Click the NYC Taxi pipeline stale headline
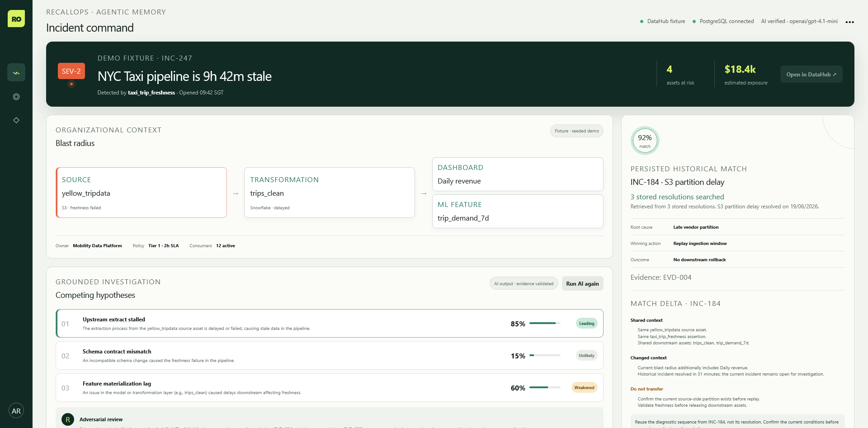This screenshot has height=428, width=868. pos(184,76)
